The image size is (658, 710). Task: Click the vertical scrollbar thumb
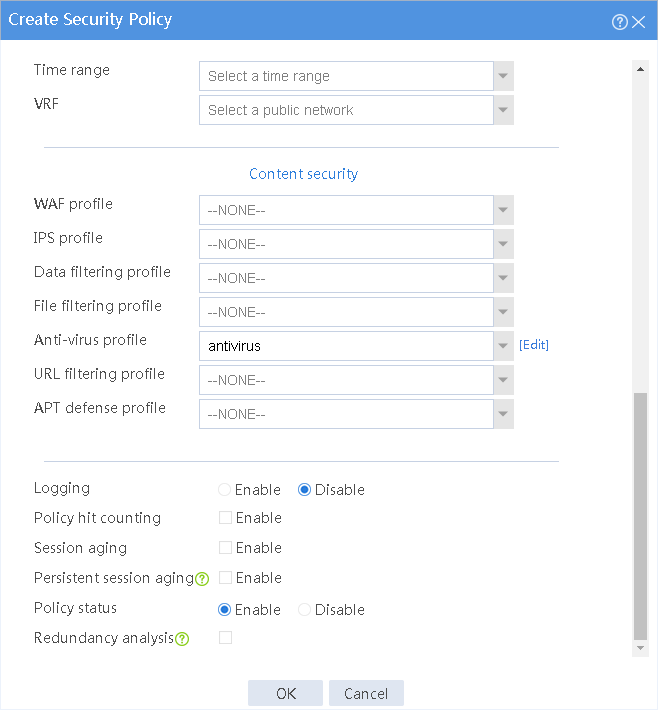[640, 516]
